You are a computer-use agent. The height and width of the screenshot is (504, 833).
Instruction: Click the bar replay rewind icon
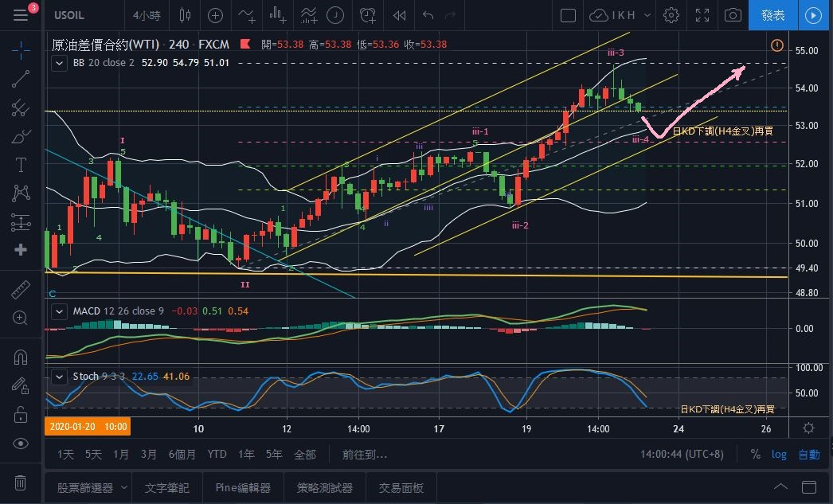tap(400, 15)
